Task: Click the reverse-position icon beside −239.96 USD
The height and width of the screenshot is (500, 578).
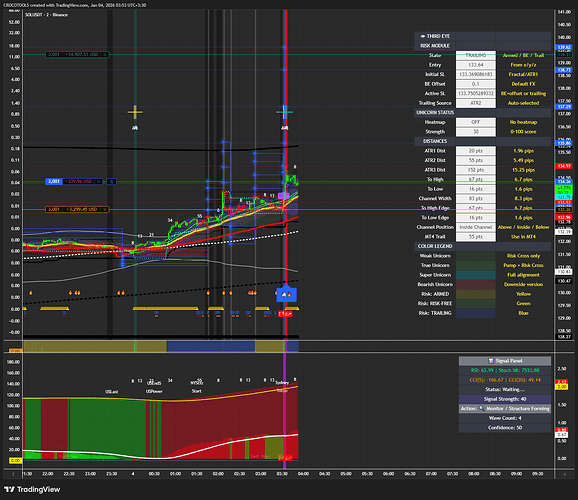Action: [111, 181]
